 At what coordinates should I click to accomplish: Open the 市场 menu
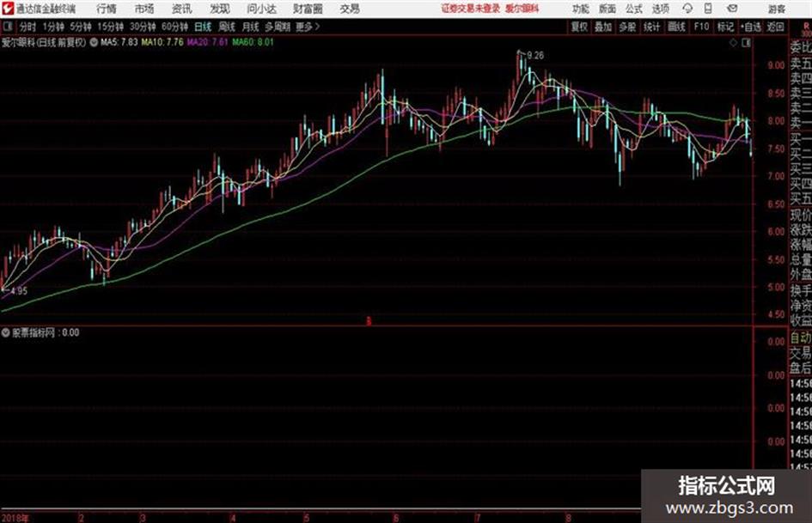[x=144, y=9]
